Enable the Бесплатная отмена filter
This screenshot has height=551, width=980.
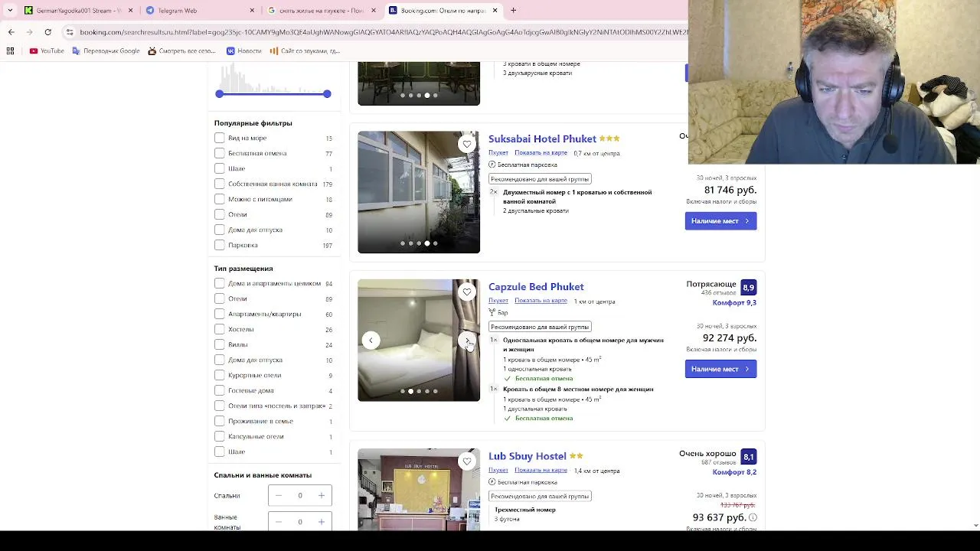point(220,153)
